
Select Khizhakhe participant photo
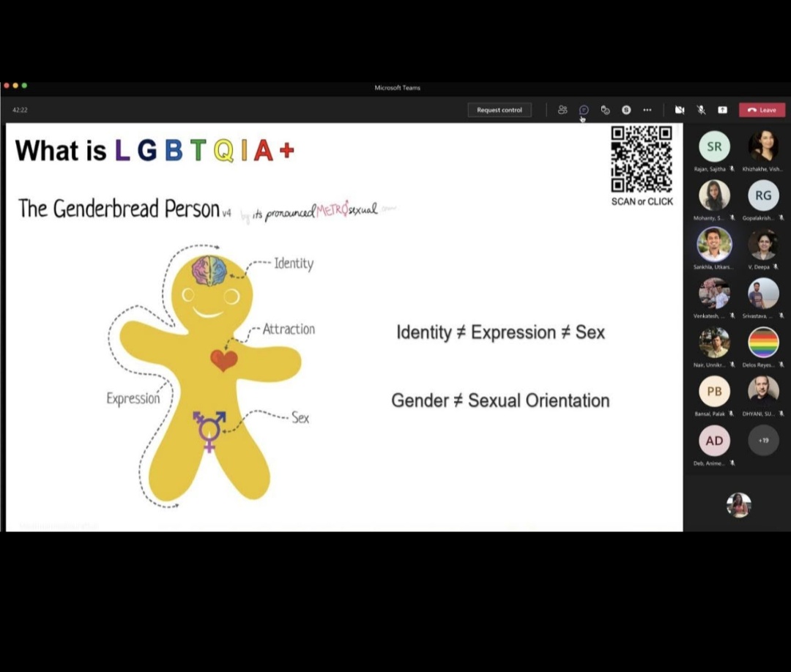coord(763,146)
